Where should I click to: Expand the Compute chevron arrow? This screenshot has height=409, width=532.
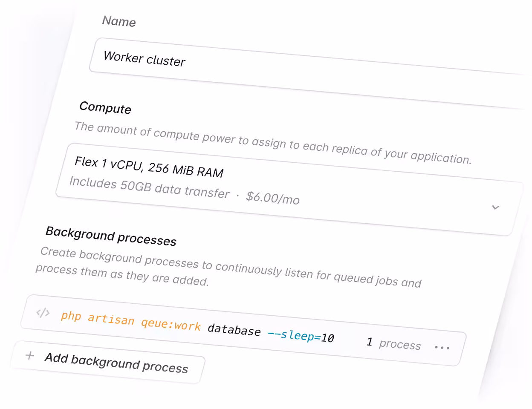495,207
